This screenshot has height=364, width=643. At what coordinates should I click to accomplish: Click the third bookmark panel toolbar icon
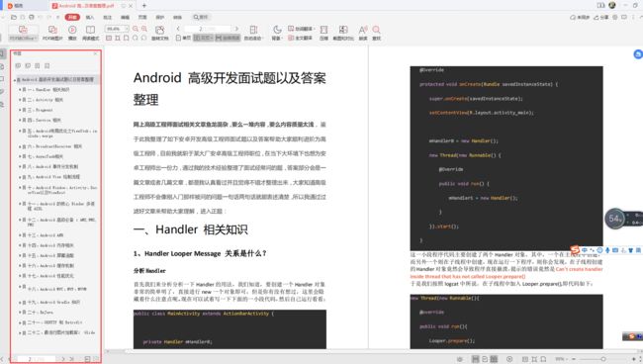point(38,65)
